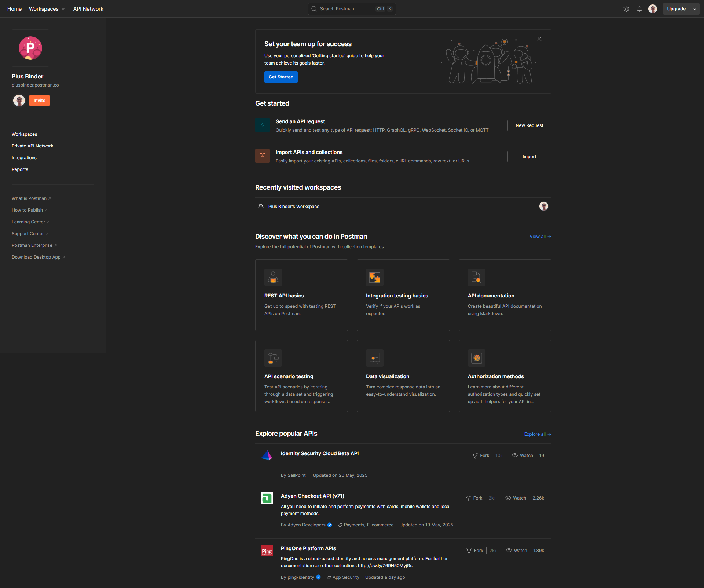Image resolution: width=704 pixels, height=588 pixels.
Task: Open the Identity Security Cloud Beta API title
Action: pyautogui.click(x=320, y=453)
